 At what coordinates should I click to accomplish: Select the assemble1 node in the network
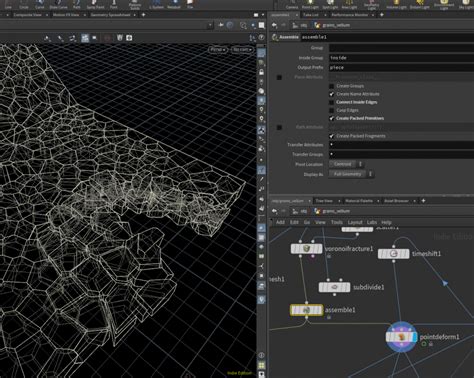point(306,310)
